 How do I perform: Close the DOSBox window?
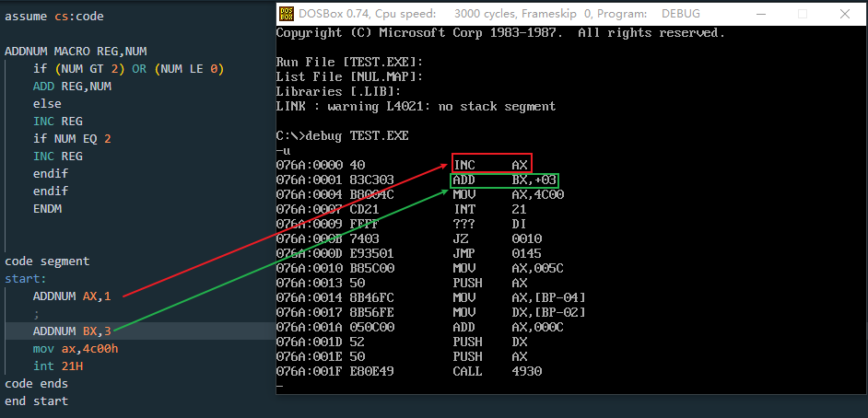844,14
